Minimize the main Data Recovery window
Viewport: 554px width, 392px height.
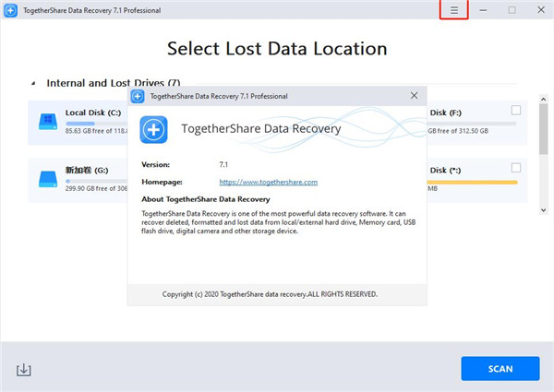click(x=483, y=10)
